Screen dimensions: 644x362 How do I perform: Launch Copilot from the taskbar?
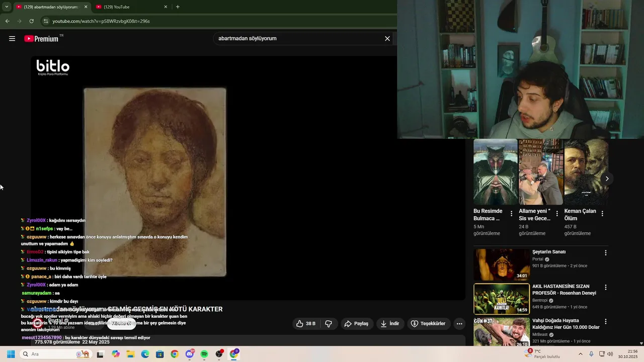tap(116, 354)
